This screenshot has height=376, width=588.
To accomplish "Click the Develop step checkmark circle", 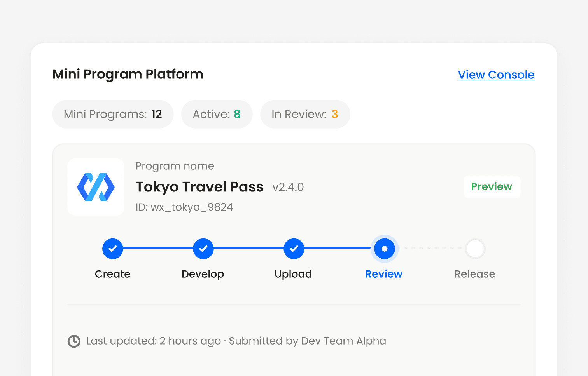I will [x=203, y=249].
